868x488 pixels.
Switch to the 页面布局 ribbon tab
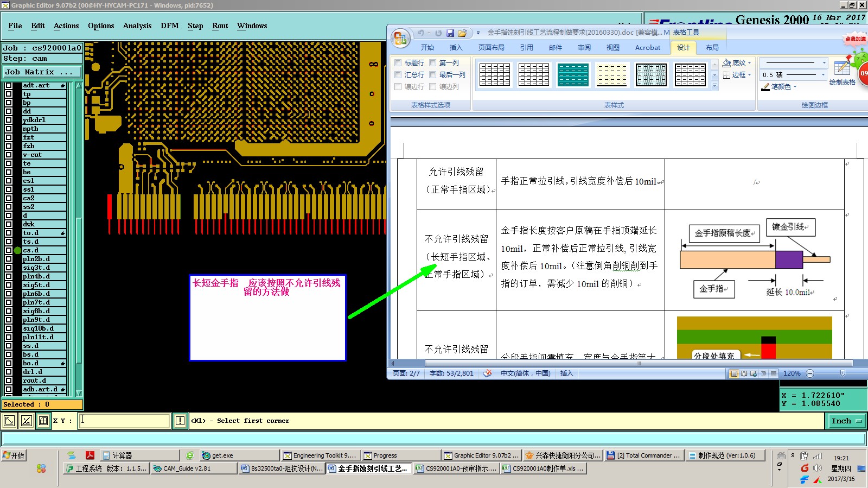(x=492, y=48)
